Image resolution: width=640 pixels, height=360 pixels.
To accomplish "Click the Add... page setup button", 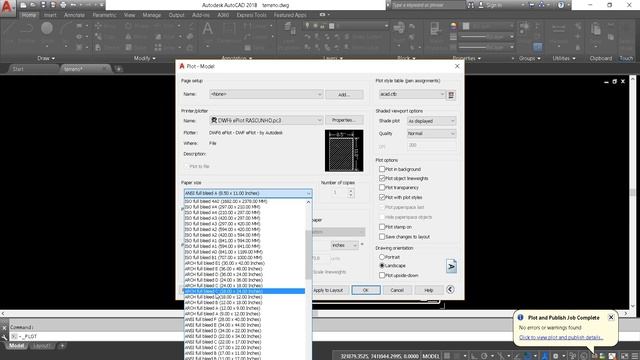I will click(344, 94).
